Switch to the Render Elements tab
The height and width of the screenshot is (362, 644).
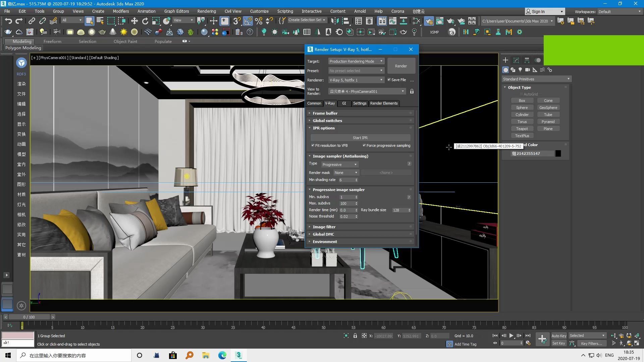[384, 103]
